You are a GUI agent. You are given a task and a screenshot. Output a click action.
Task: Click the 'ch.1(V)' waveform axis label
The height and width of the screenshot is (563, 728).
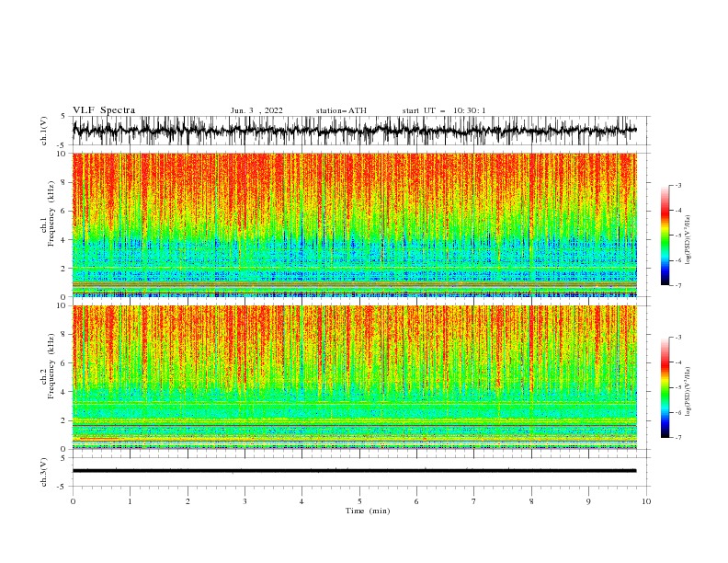[x=44, y=131]
